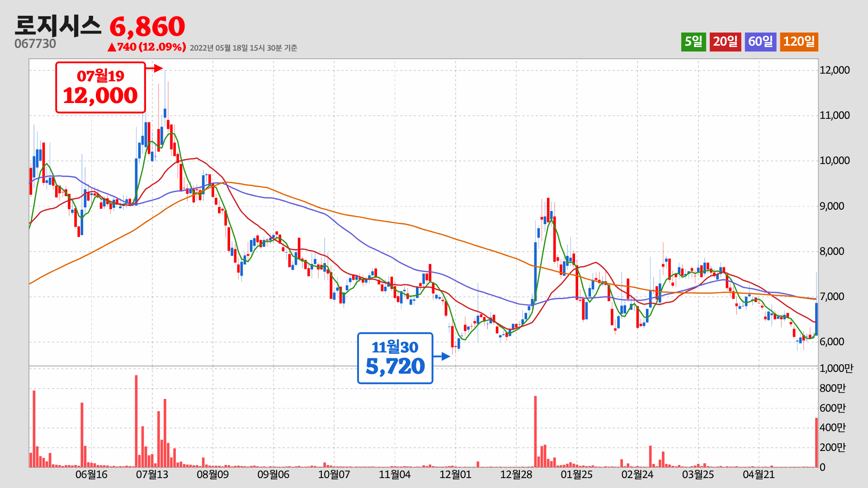Viewport: 868px width, 488px height.
Task: Click the 01월25 date axis label
Action: coord(576,474)
